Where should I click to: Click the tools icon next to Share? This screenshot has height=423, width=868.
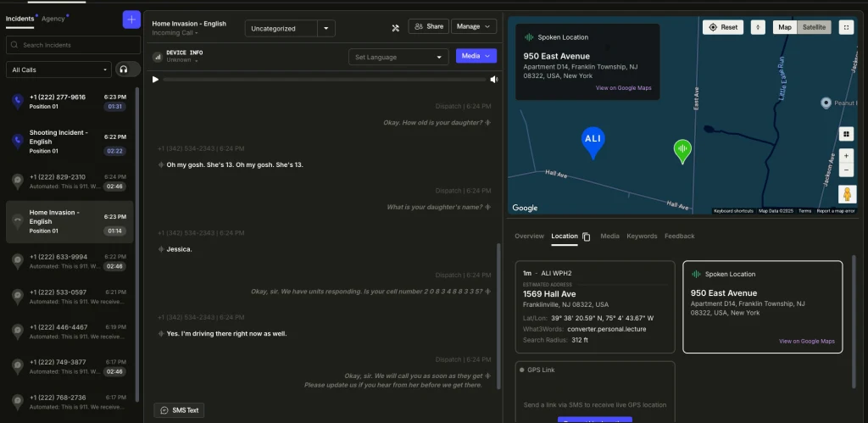tap(395, 27)
